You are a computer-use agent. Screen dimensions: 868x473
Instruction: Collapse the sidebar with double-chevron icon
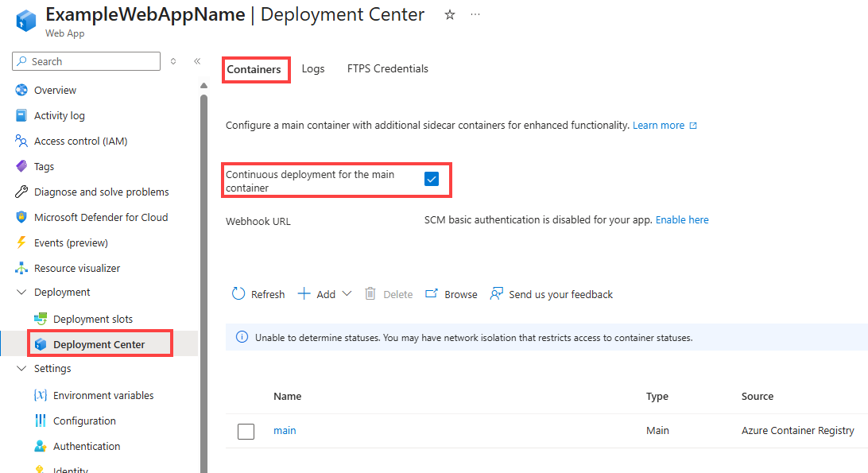coord(197,61)
